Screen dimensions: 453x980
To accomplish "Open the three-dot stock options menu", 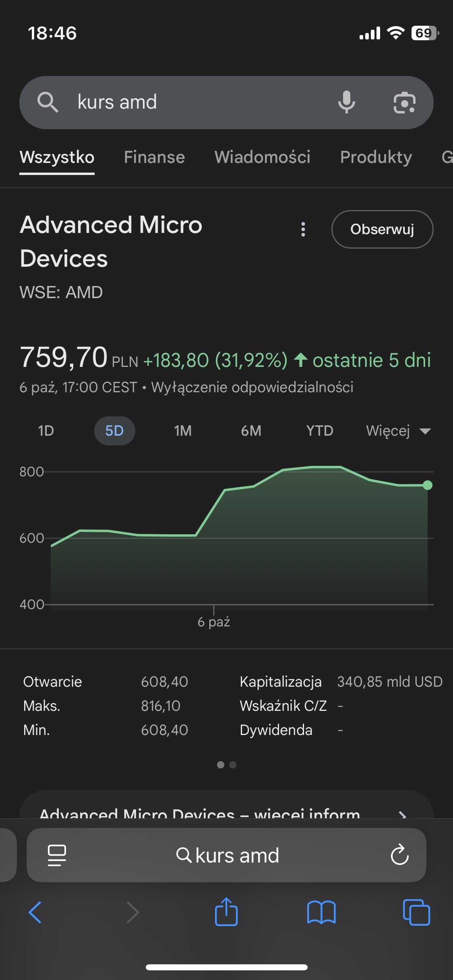I will click(303, 229).
